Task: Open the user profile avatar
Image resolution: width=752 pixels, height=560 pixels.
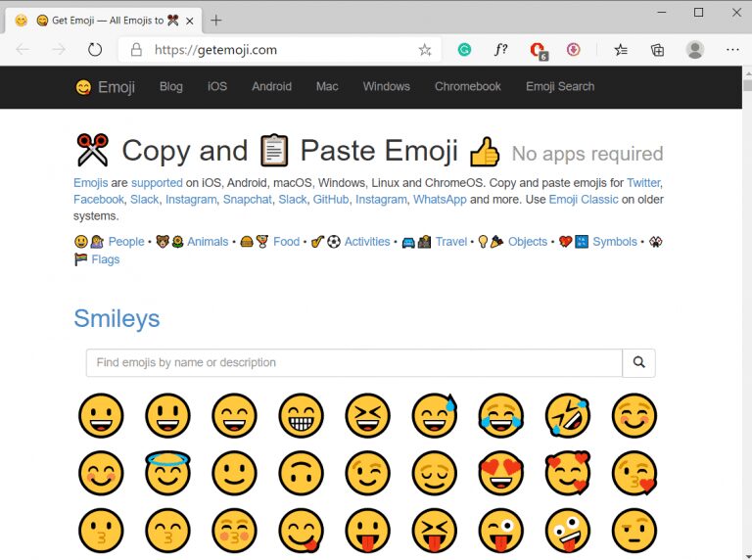Action: coord(694,49)
